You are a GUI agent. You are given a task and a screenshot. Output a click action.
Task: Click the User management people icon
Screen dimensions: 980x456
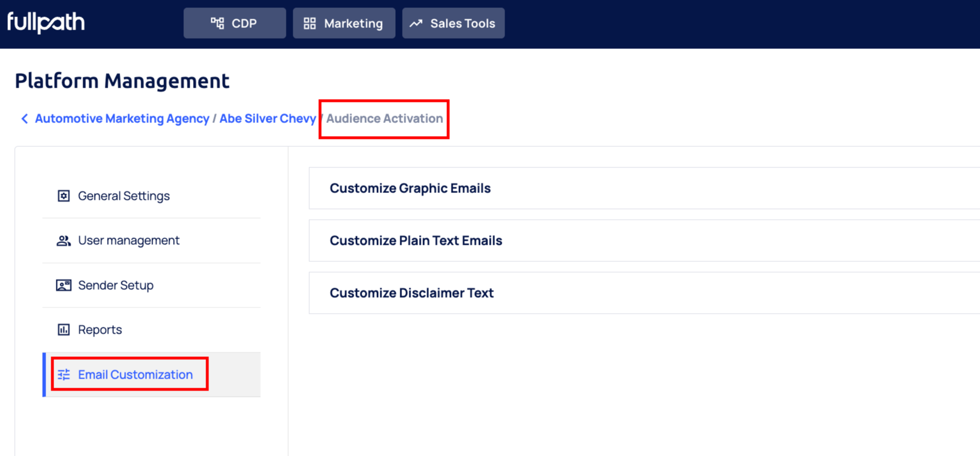pyautogui.click(x=64, y=241)
